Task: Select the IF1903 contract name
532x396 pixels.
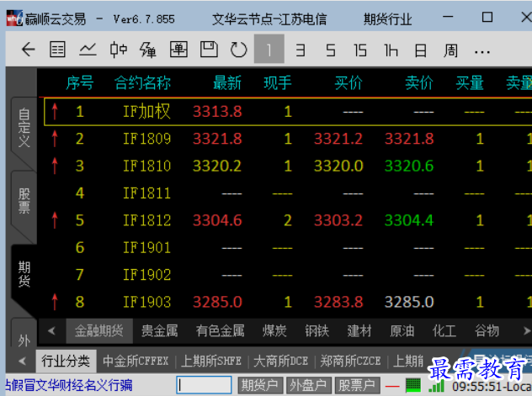Action: [147, 302]
